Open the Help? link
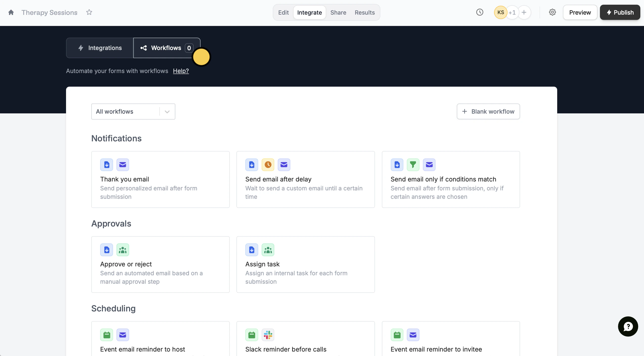 pos(181,71)
